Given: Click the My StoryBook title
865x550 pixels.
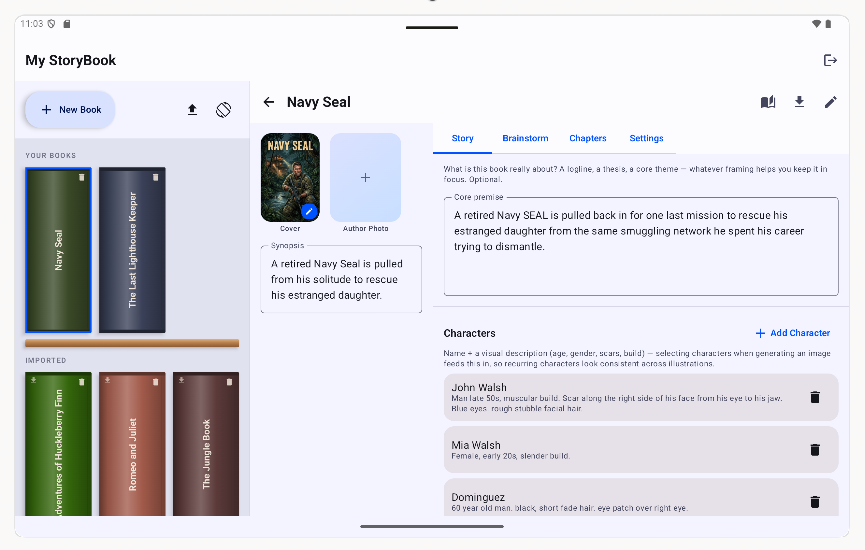Looking at the screenshot, I should (71, 60).
